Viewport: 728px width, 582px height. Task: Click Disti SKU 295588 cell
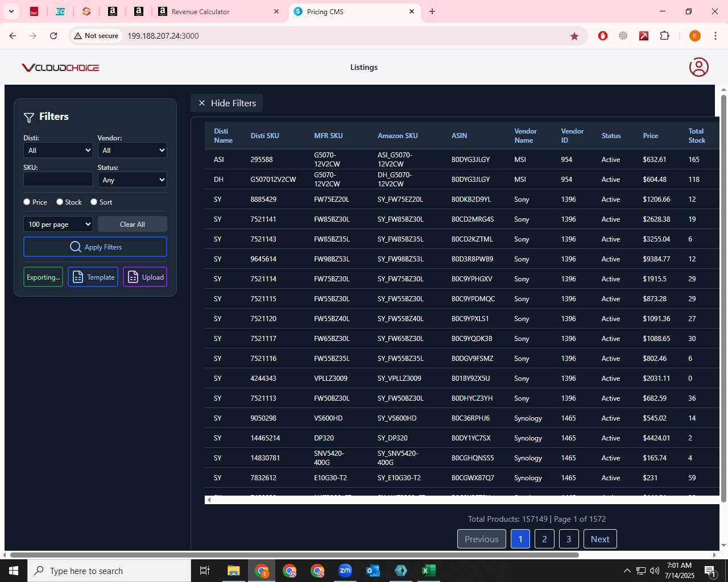coord(262,160)
